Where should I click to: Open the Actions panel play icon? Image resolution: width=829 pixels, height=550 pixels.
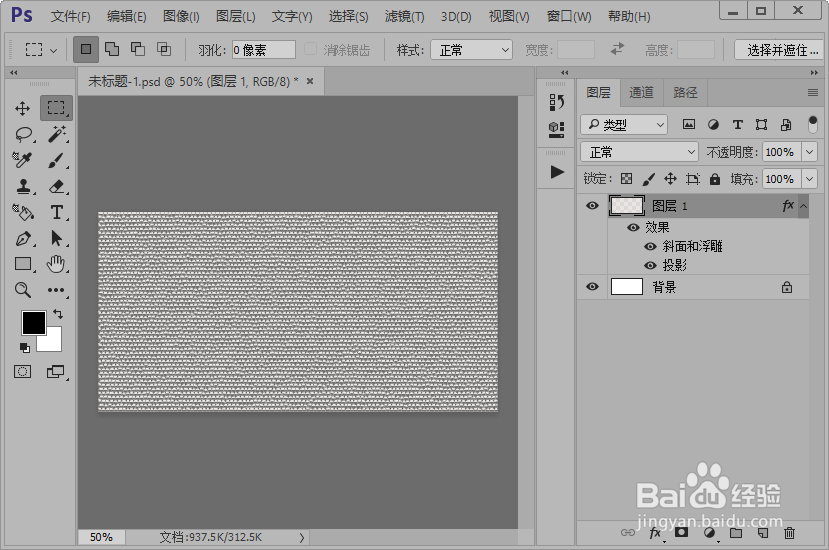point(557,172)
